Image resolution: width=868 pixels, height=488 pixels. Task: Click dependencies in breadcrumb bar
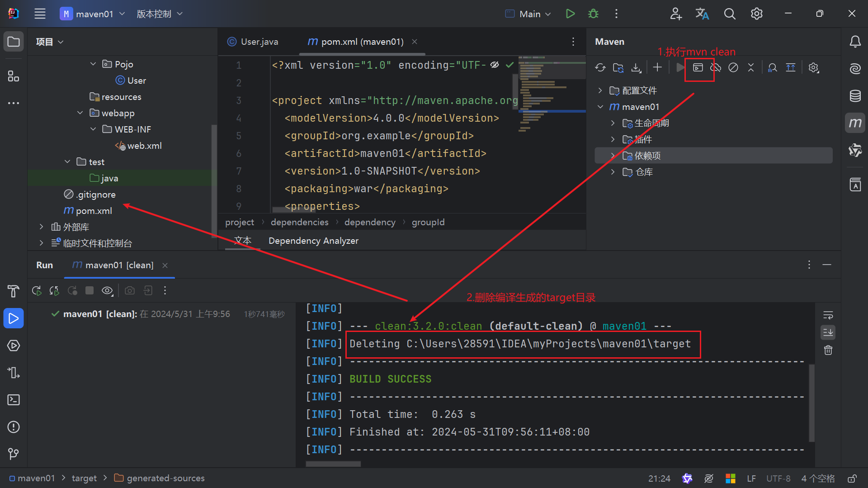pyautogui.click(x=300, y=222)
